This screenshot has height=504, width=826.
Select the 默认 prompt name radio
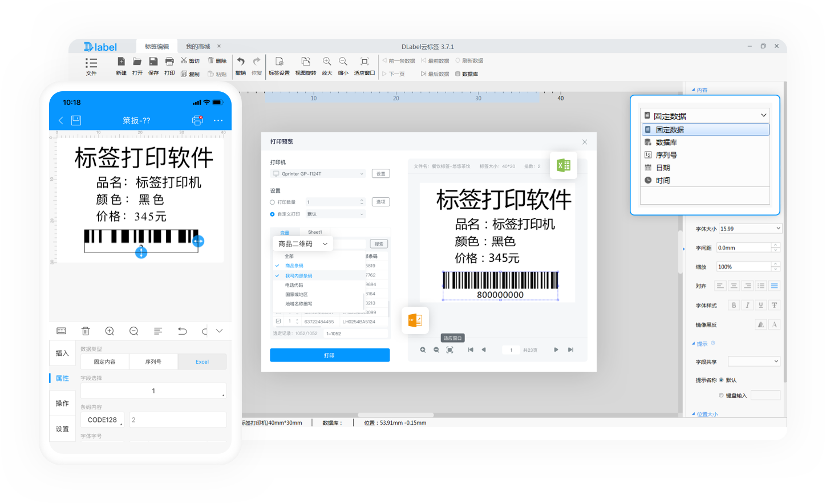click(x=721, y=380)
